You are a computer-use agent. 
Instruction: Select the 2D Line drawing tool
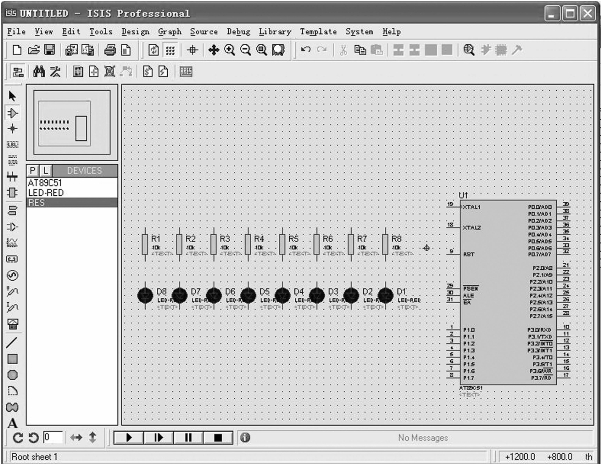click(12, 343)
